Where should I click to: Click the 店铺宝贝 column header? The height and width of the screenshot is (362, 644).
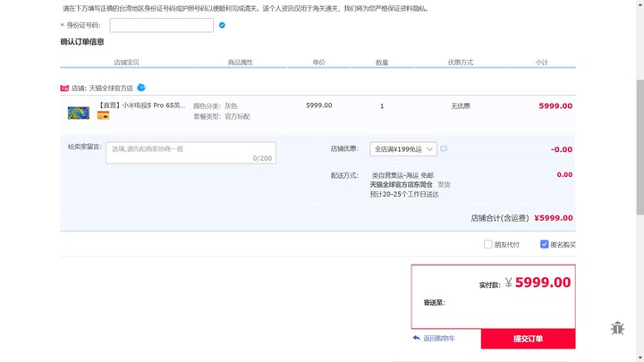126,63
